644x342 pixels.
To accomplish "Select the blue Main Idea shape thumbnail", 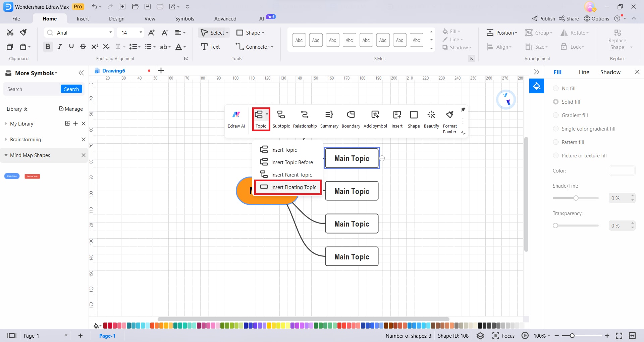I will (12, 176).
